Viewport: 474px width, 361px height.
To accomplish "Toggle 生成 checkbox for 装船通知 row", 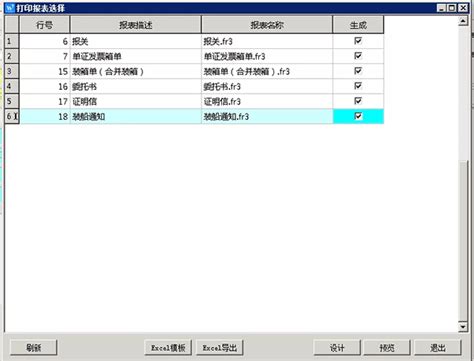I will pos(358,116).
